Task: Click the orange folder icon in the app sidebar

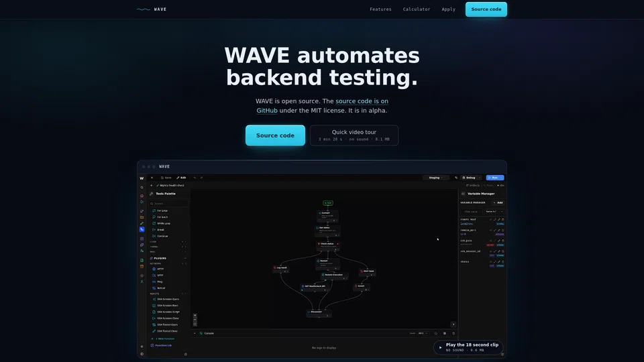Action: coord(142,217)
